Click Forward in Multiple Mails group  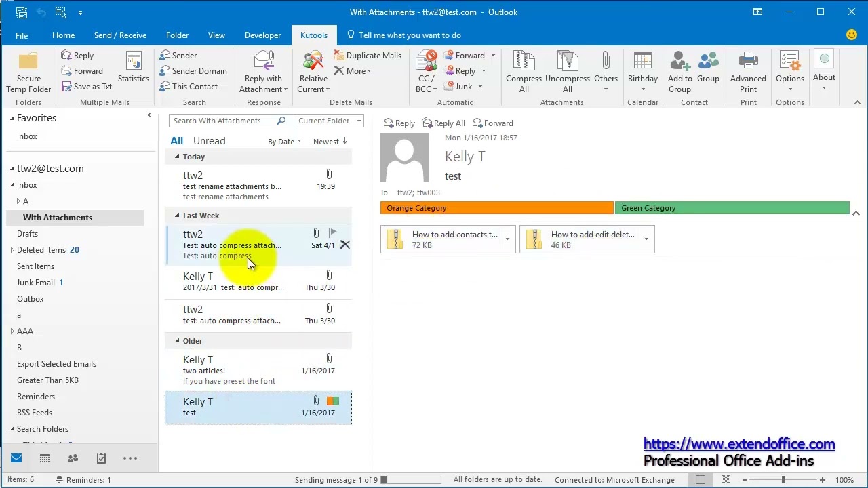(82, 71)
